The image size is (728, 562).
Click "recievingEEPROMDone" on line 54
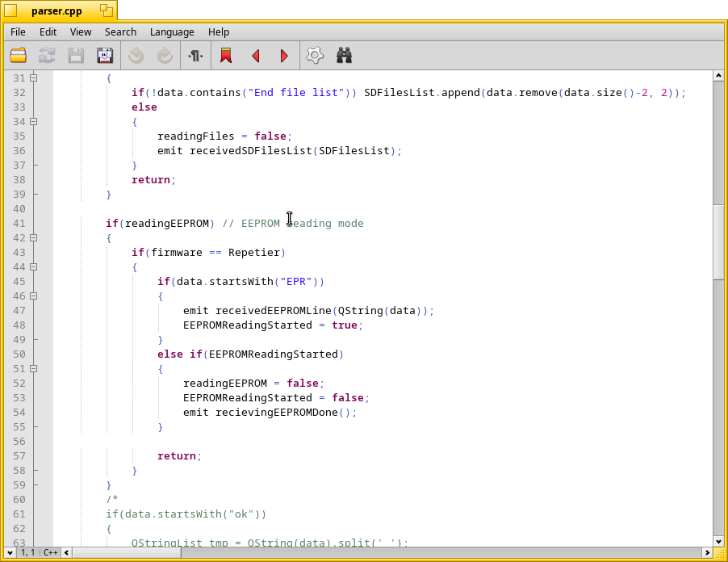click(277, 412)
